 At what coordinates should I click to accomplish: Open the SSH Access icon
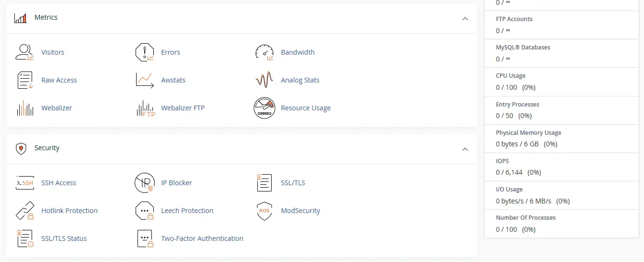pos(25,183)
